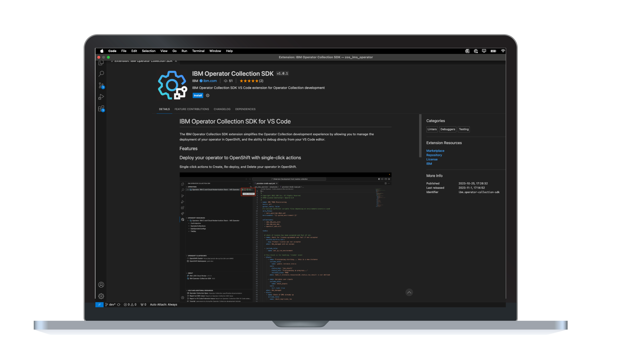Click the Outlook icon in macOS menu bar
This screenshot has width=620, height=364.
pos(467,51)
